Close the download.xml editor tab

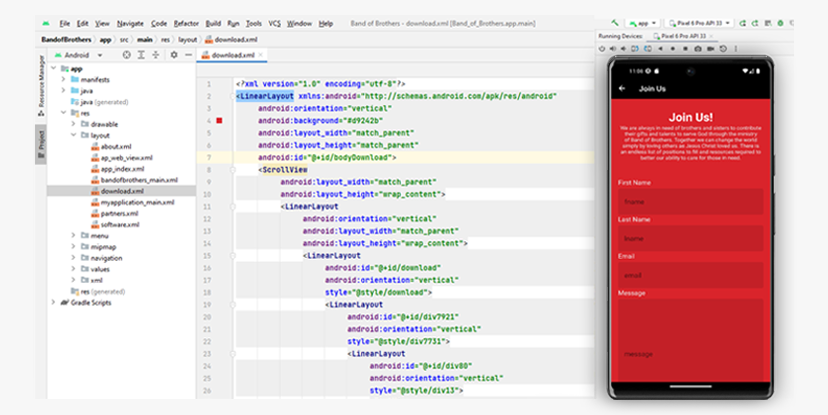260,54
